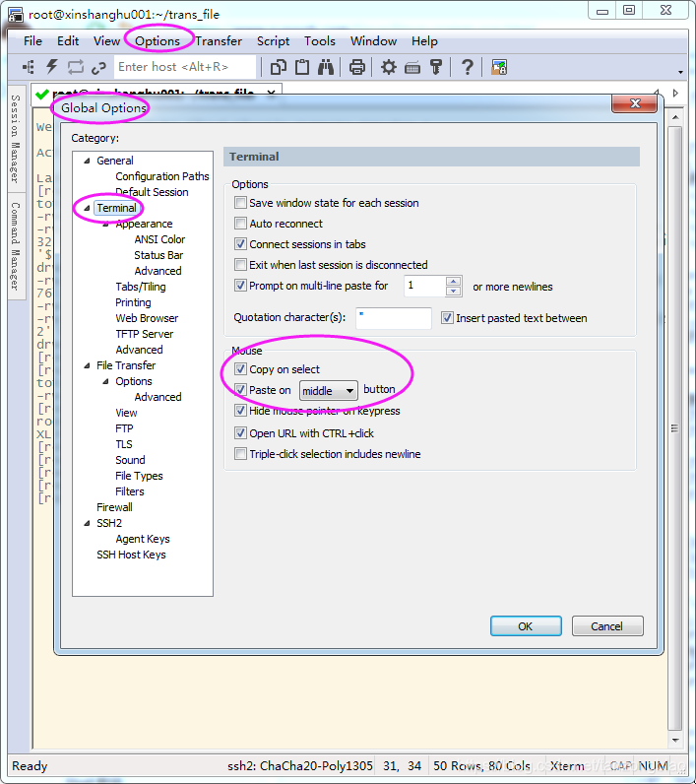Viewport: 696px width, 784px height.
Task: Open the Tools menu
Action: pyautogui.click(x=319, y=41)
